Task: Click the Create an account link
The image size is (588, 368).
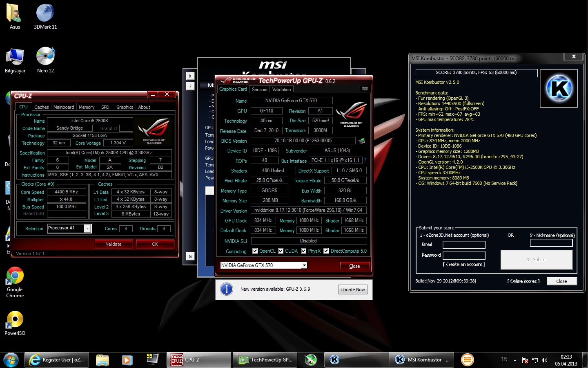Action: (464, 265)
